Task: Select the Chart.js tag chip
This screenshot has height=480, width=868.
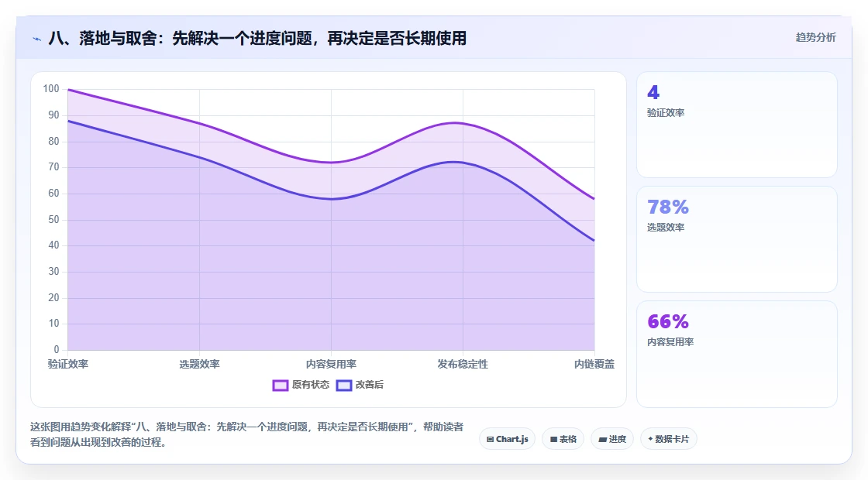Action: (x=507, y=439)
